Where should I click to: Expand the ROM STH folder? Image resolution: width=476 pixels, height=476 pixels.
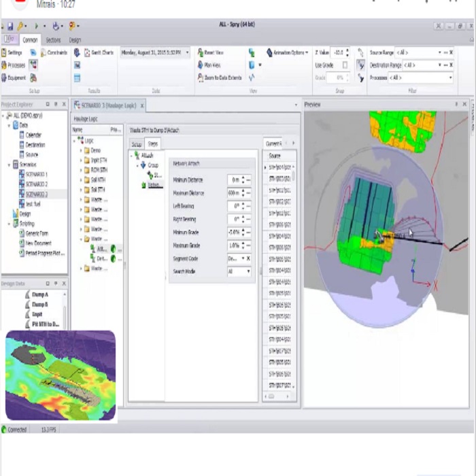click(81, 170)
